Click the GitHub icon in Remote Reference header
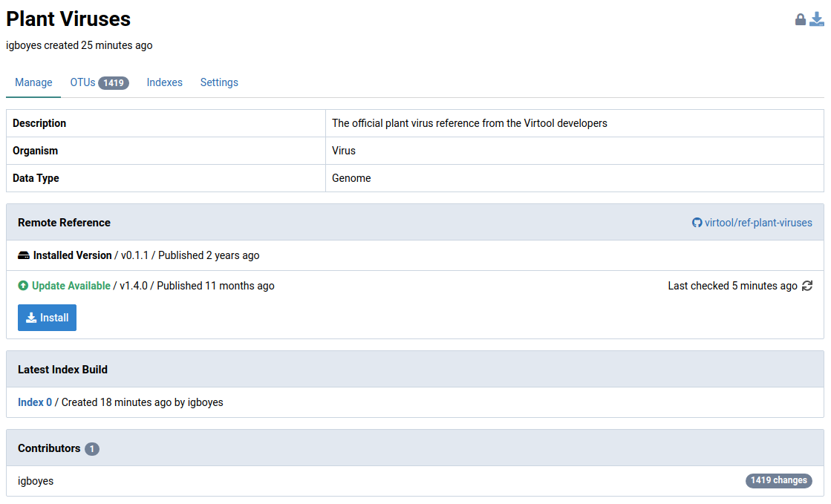 [697, 223]
